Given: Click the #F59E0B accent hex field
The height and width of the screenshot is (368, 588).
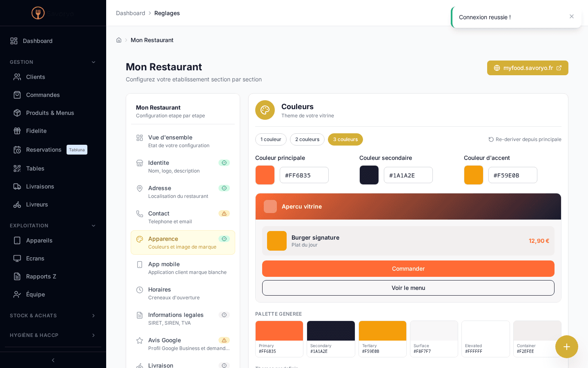Looking at the screenshot, I should [513, 175].
